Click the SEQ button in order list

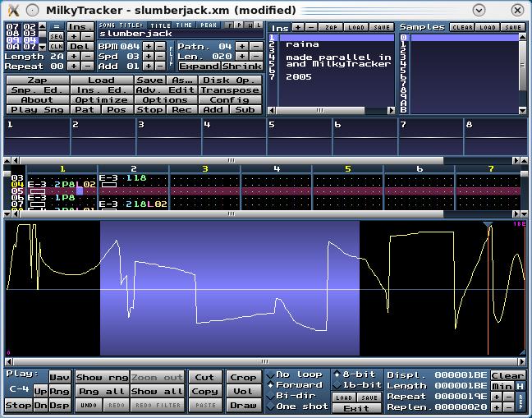(x=56, y=36)
